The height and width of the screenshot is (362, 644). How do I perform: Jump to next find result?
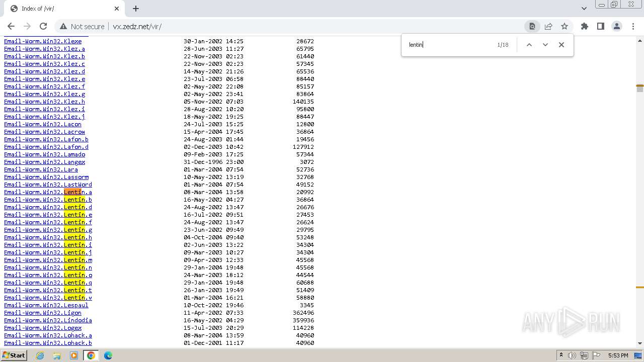click(x=545, y=45)
